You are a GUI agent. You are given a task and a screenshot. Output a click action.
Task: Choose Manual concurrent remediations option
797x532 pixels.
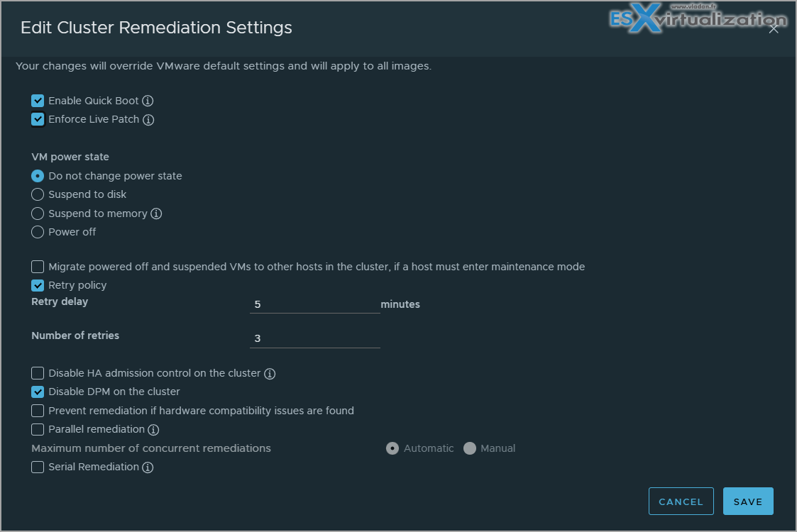(470, 449)
